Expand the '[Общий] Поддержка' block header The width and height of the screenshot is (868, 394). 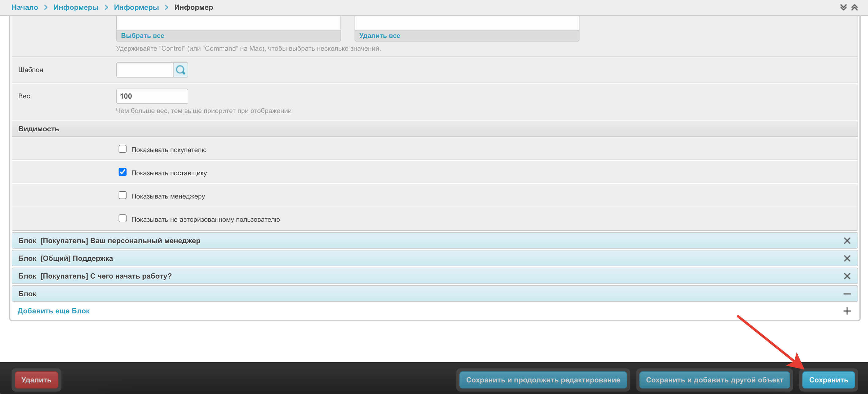pos(77,258)
